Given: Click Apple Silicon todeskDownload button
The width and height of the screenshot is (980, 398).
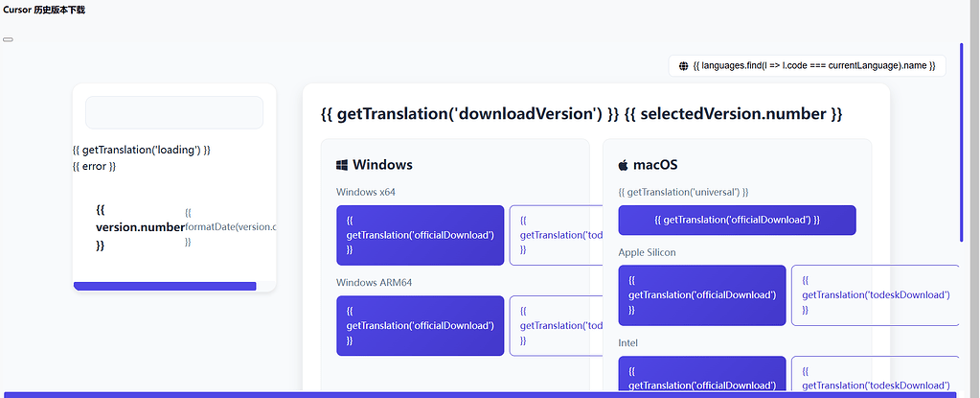Looking at the screenshot, I should (x=875, y=295).
